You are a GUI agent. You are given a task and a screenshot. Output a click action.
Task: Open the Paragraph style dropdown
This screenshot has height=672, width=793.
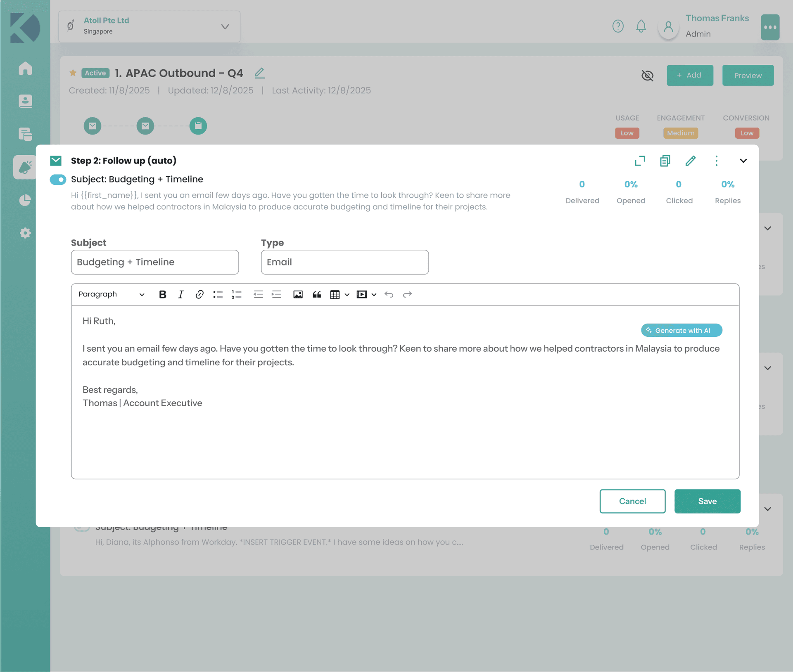point(110,294)
